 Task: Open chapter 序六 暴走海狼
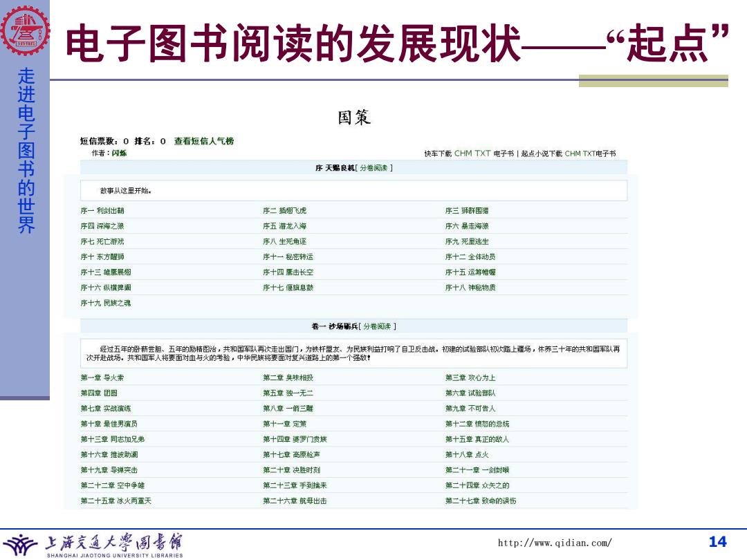(467, 226)
